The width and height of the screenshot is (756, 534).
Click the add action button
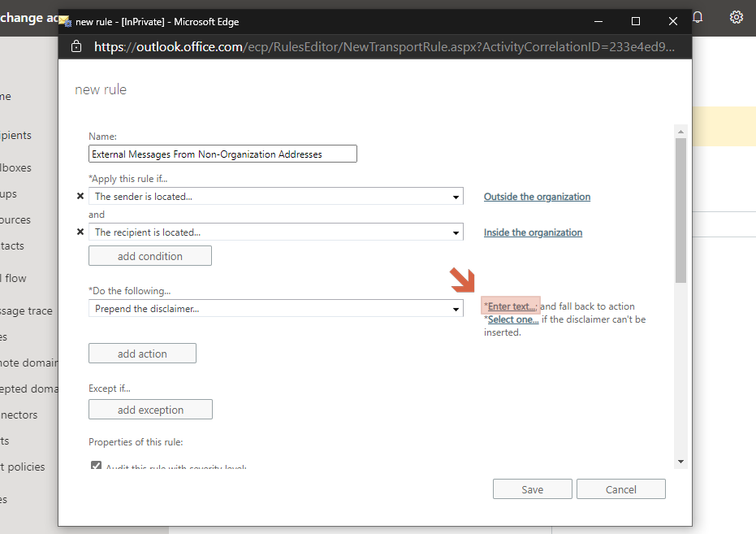point(142,354)
